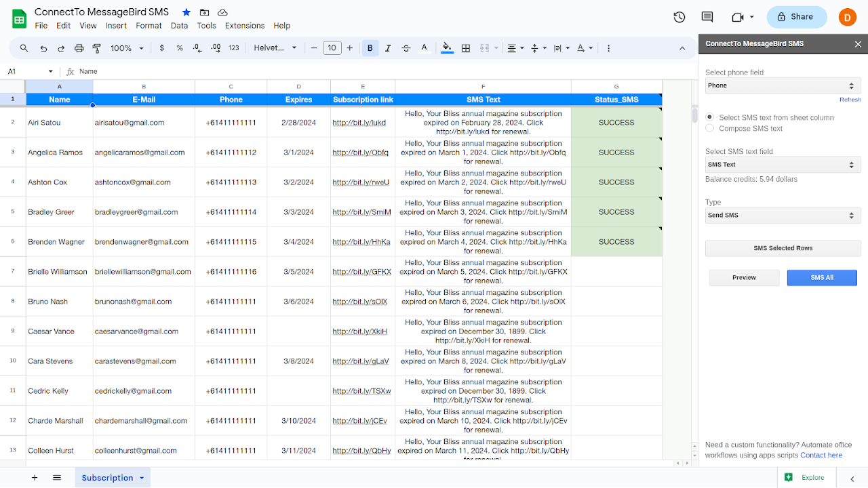Move the document to a folder
Screen dimensions: 868x488
coord(204,12)
